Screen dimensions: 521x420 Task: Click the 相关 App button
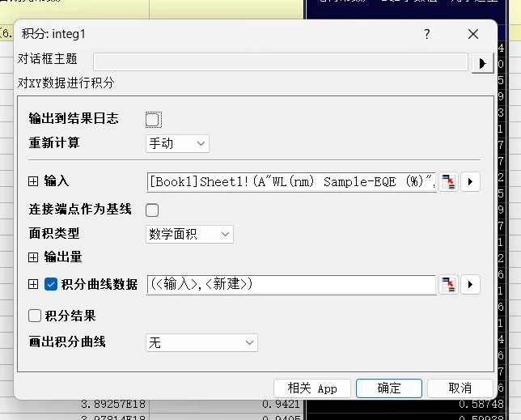(x=312, y=388)
